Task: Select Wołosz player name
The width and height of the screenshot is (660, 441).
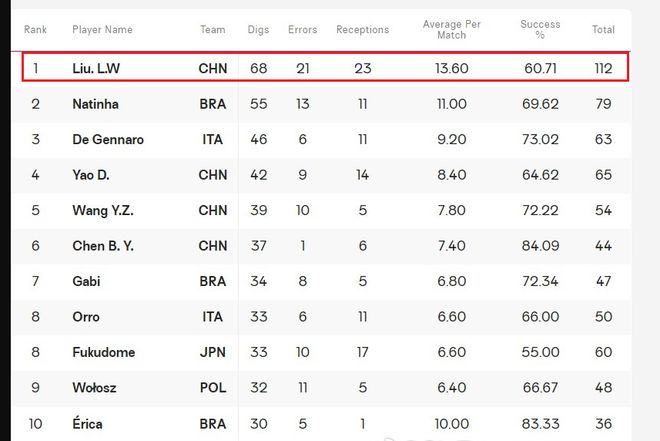Action: tap(94, 388)
